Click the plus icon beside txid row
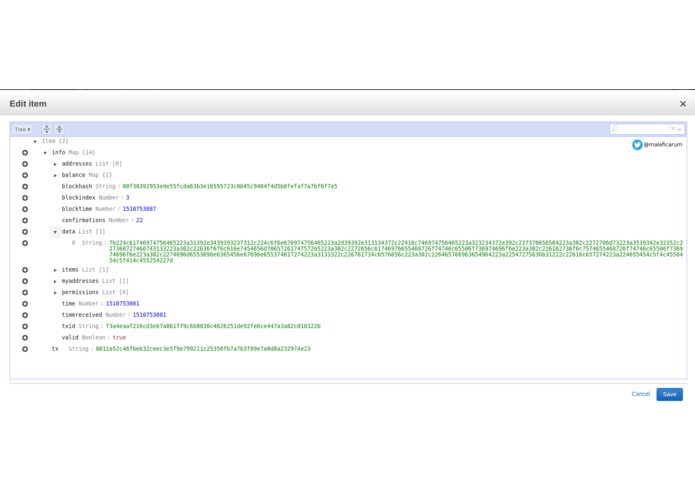 (25, 326)
